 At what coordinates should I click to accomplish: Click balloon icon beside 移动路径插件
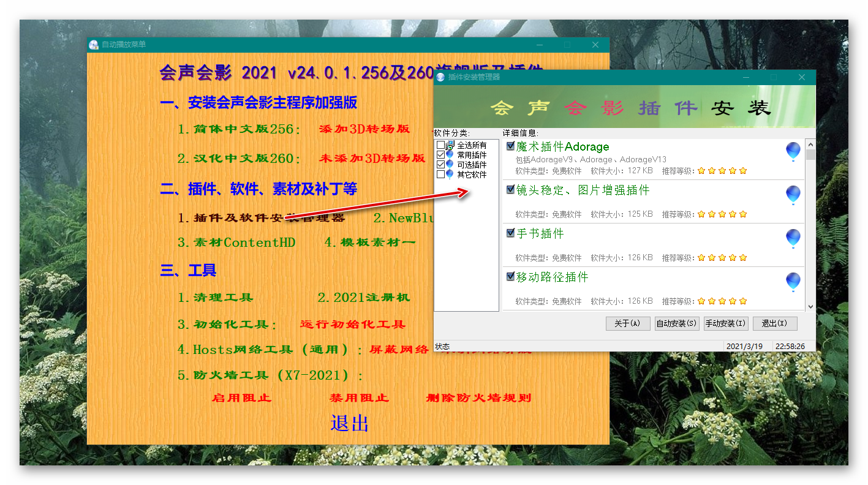point(793,282)
